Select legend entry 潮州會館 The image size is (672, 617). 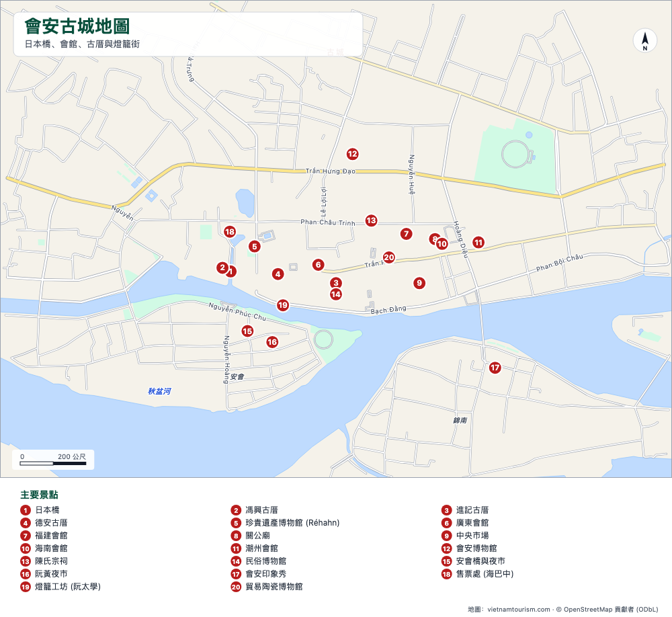261,548
